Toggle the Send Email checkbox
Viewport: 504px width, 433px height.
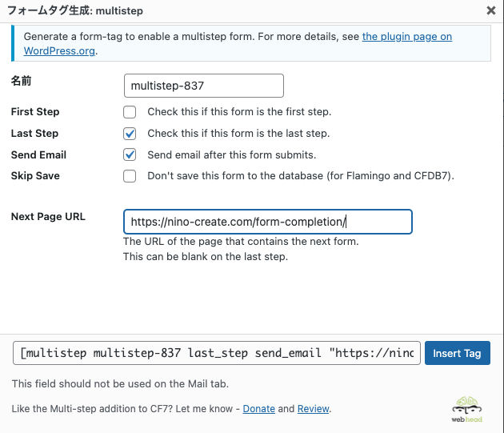coord(130,154)
